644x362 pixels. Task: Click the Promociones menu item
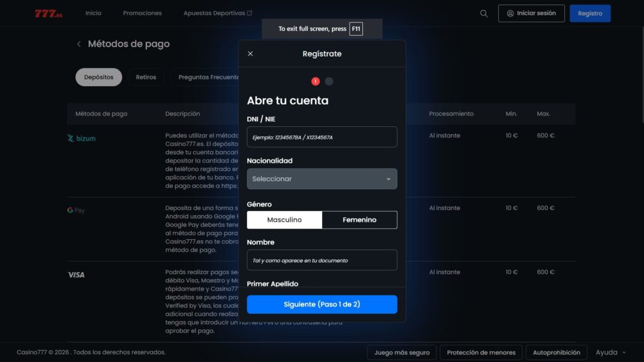click(x=142, y=13)
